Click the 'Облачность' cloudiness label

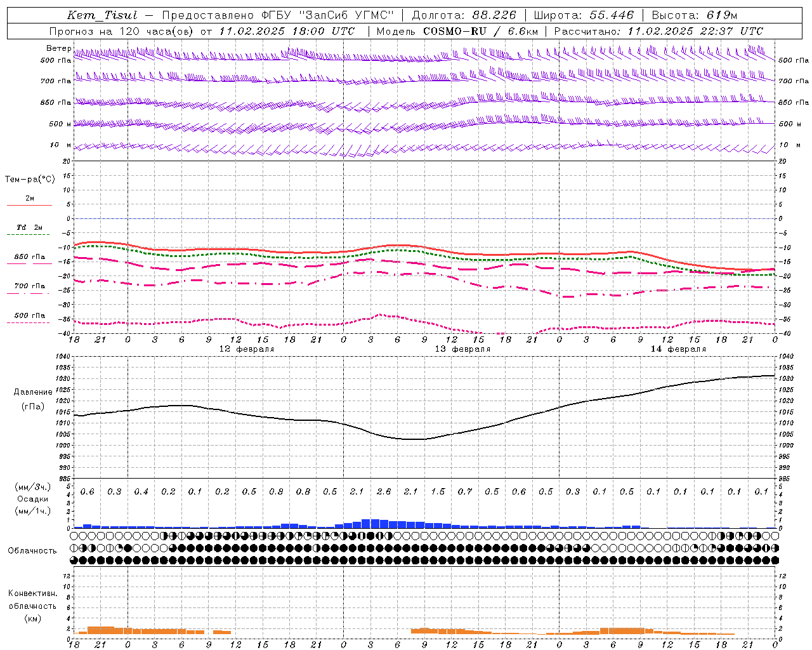coord(32,551)
